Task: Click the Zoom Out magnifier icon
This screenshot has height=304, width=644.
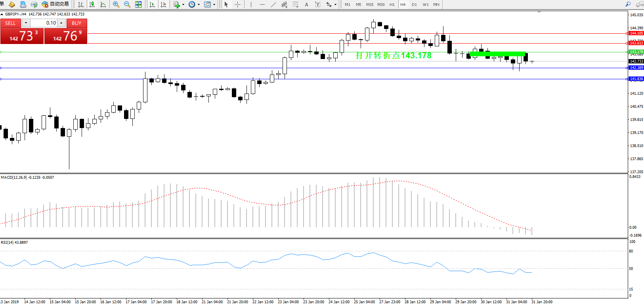Action: [x=127, y=4]
